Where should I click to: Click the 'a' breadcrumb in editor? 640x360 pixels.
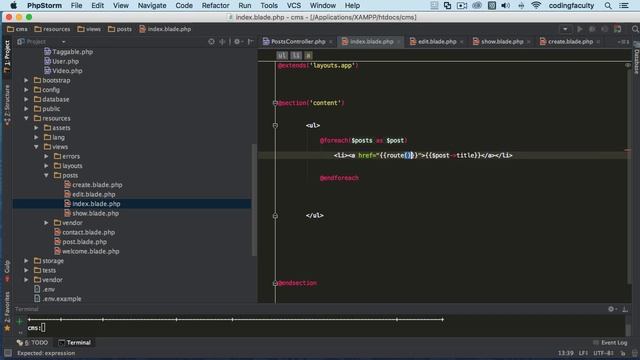coord(308,56)
